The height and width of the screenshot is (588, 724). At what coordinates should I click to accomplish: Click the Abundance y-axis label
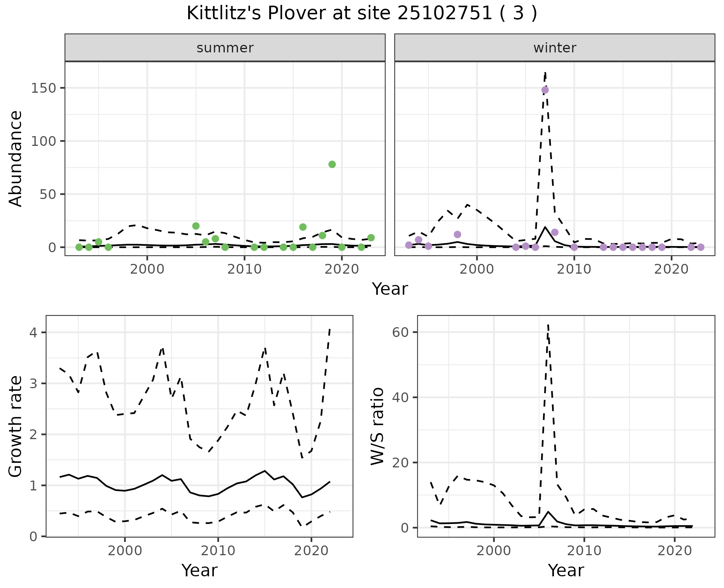[16, 158]
